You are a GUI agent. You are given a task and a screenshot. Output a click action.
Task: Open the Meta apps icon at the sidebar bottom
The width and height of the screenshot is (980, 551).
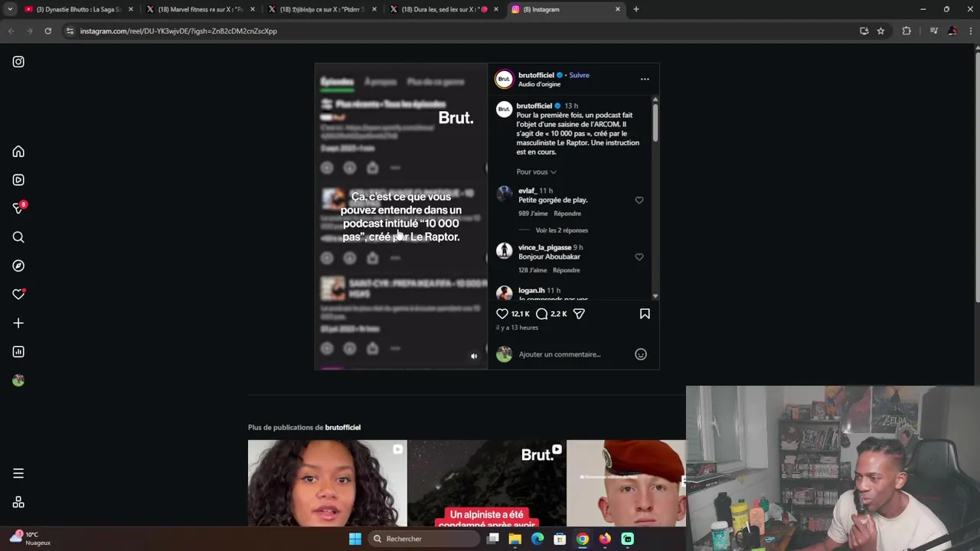coord(18,502)
